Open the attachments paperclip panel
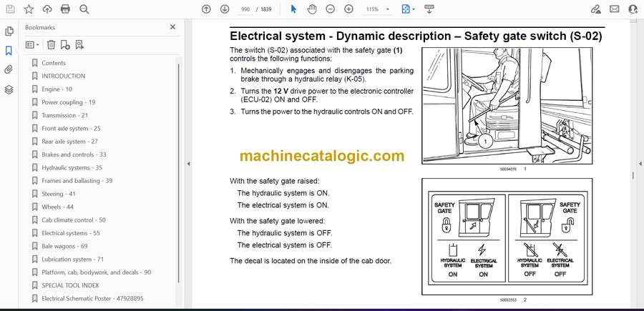 pyautogui.click(x=9, y=70)
